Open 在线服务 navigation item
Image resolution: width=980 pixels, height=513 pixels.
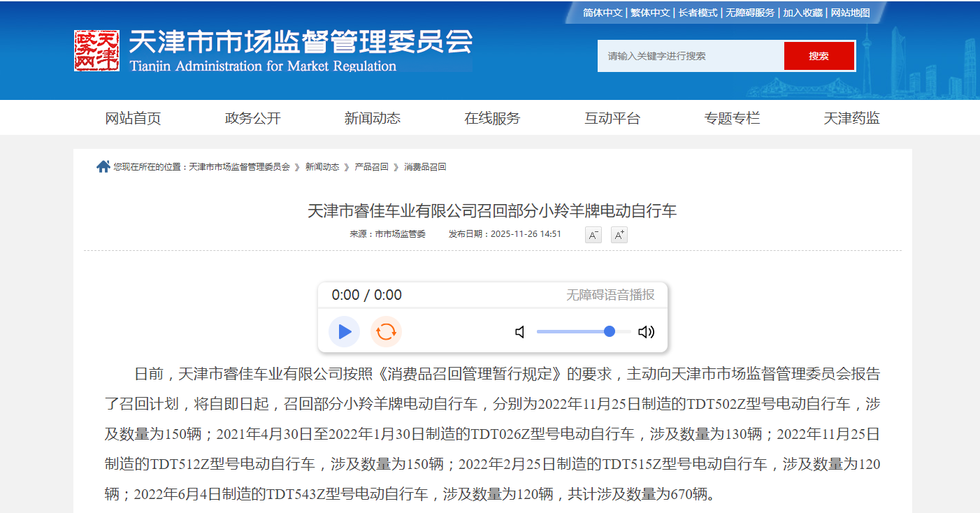coord(493,118)
